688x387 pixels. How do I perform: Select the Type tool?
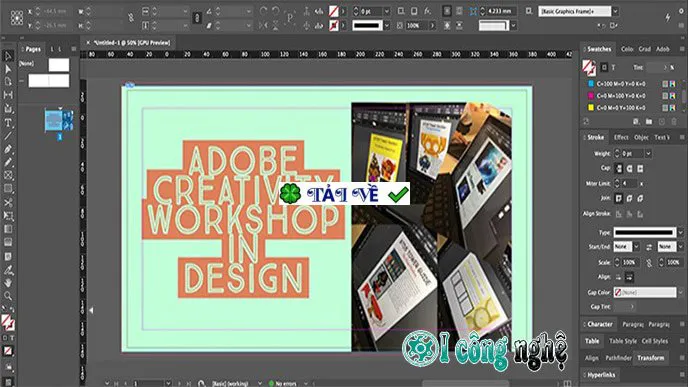point(8,123)
